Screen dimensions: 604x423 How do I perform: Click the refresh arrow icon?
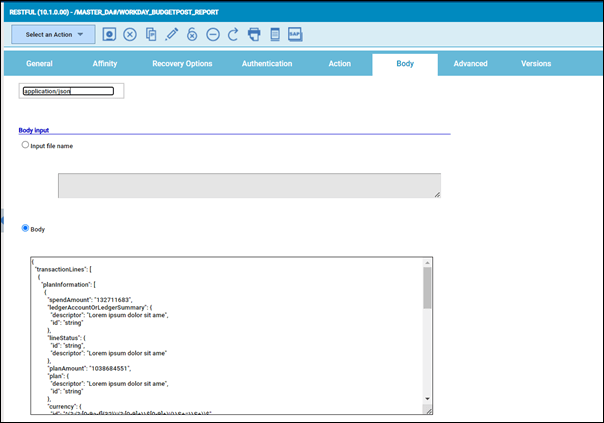[233, 35]
